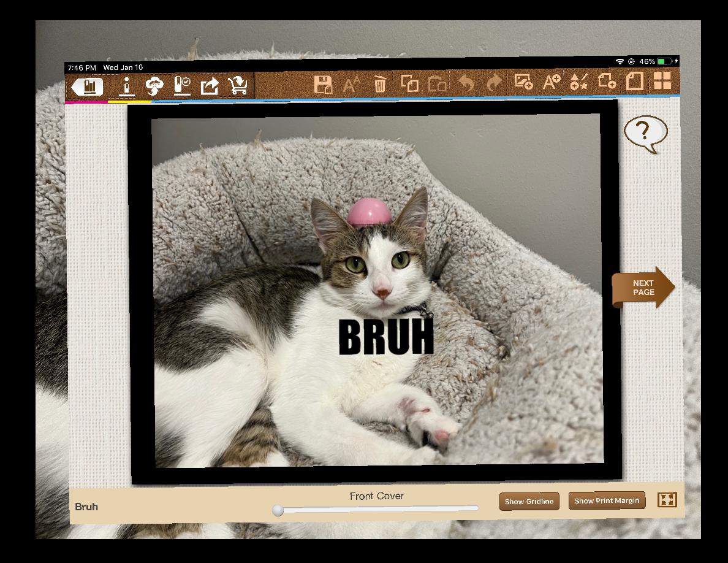Toggle Show Print Margin button

[x=607, y=500]
